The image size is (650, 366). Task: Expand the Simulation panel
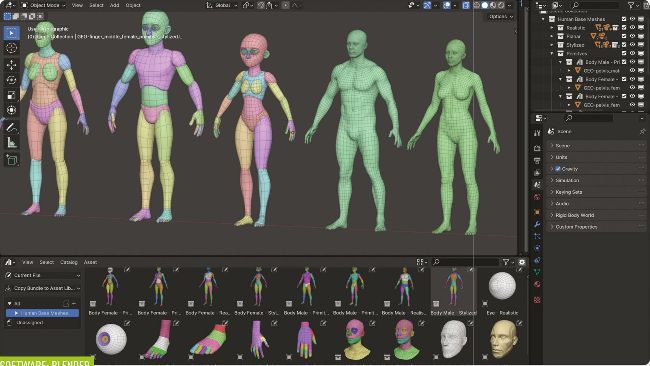[x=596, y=180]
